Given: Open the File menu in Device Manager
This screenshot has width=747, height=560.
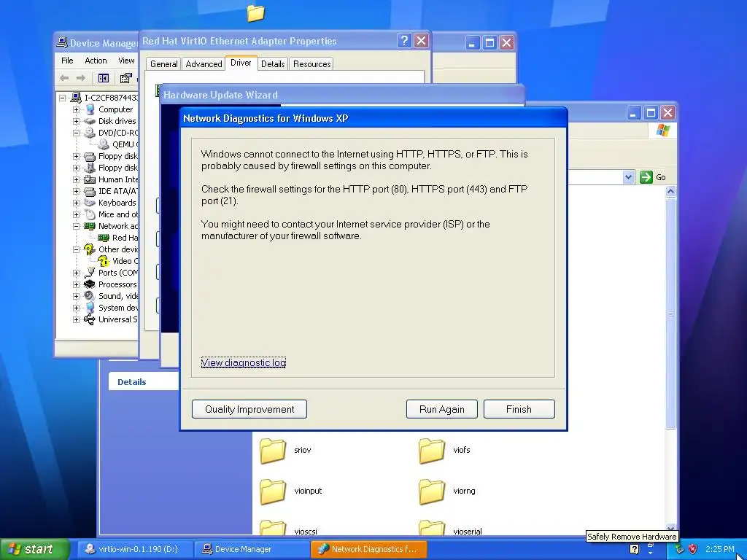Looking at the screenshot, I should click(67, 61).
